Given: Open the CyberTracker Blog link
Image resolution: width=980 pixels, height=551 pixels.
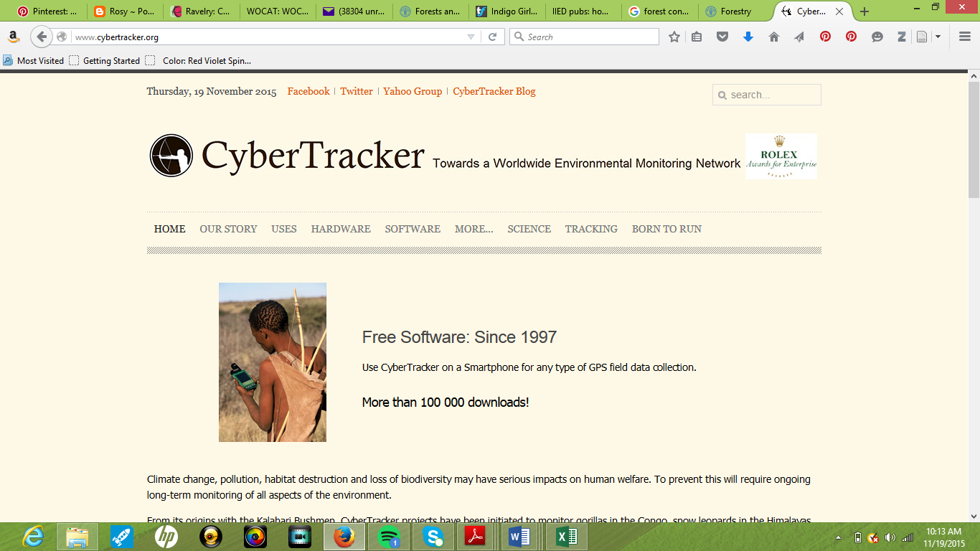Looking at the screenshot, I should point(494,91).
